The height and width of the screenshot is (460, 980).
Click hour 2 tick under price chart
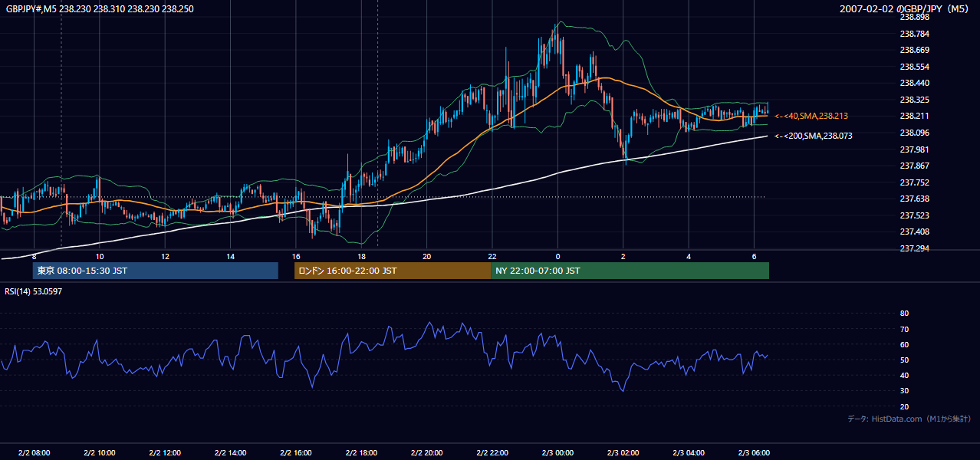[623, 256]
